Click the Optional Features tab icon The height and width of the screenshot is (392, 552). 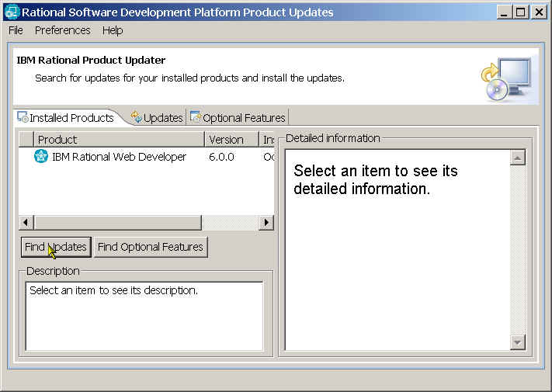(195, 116)
